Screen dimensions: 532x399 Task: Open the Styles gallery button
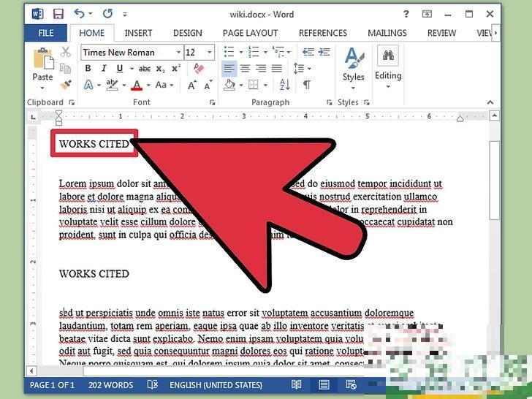click(354, 69)
